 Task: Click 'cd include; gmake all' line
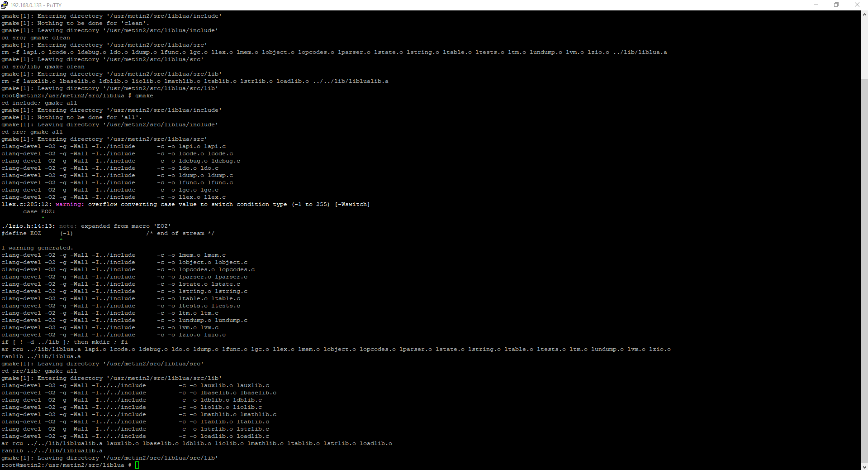pyautogui.click(x=39, y=103)
